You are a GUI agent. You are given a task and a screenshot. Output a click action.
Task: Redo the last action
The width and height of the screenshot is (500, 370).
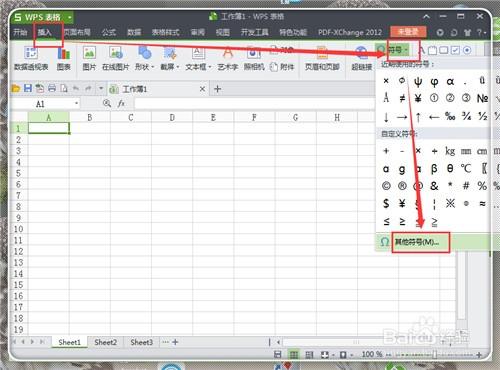tap(88, 88)
